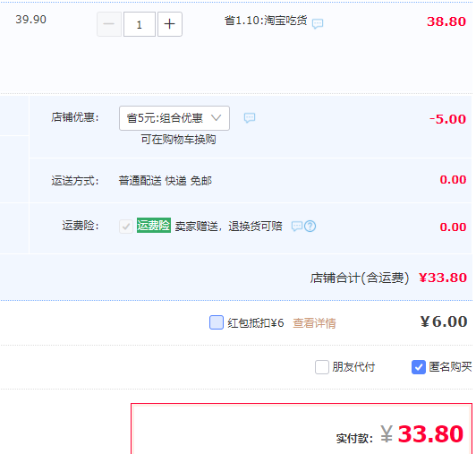Click the chat bubble icon beside 淘宝吃货

[x=318, y=23]
